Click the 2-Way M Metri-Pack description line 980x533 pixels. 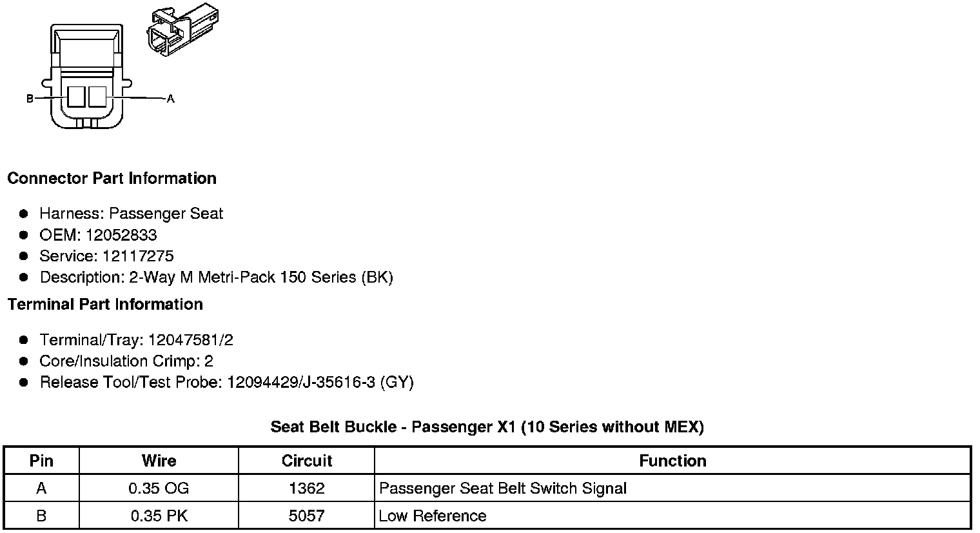click(x=216, y=277)
